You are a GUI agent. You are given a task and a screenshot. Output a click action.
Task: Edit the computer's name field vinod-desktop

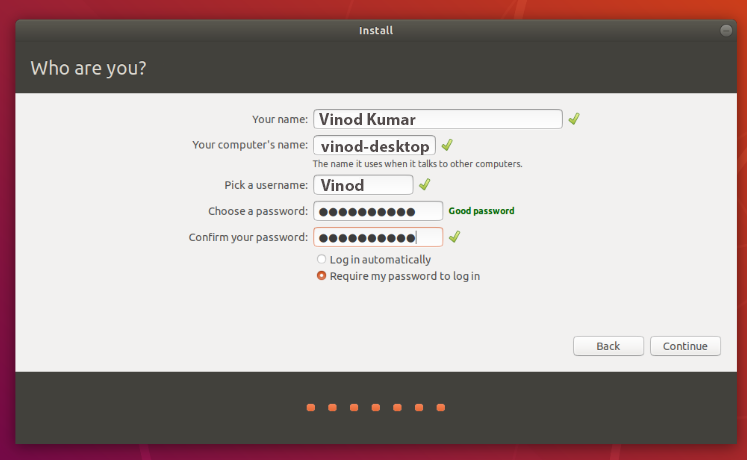(x=374, y=145)
